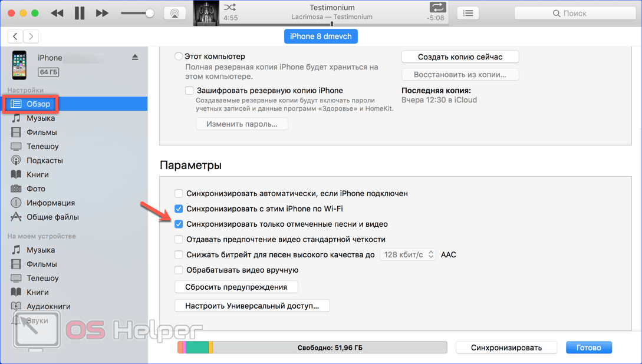
Task: Skip to the next track
Action: click(x=102, y=13)
